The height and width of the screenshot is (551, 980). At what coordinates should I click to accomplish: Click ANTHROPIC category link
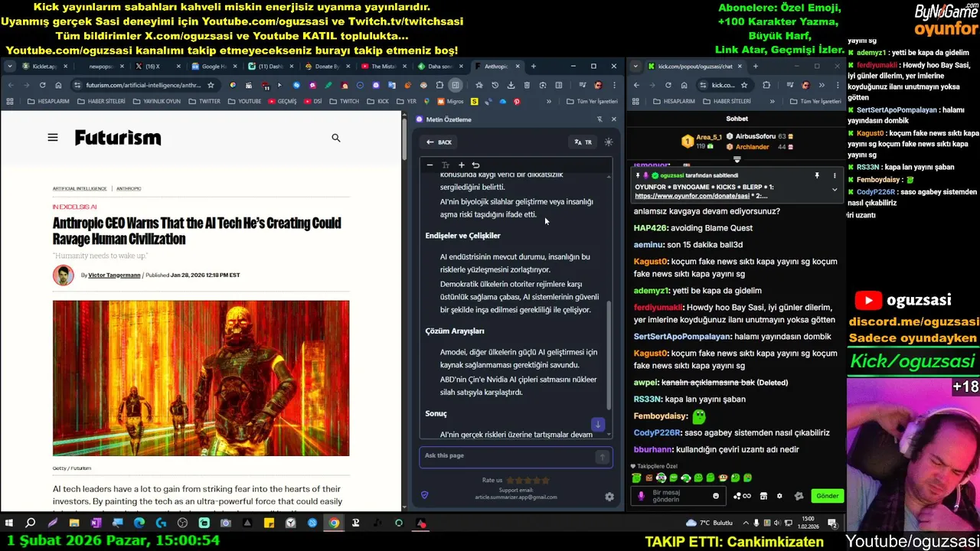point(129,188)
